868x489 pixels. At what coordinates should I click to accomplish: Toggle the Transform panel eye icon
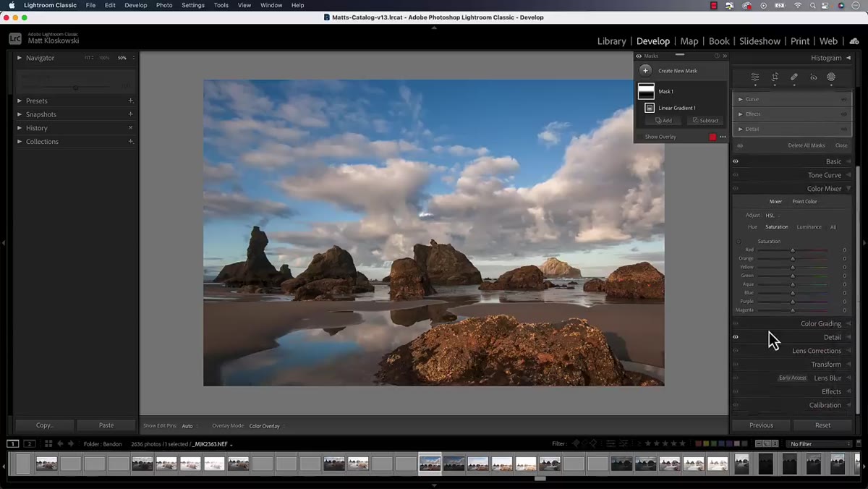tap(736, 365)
